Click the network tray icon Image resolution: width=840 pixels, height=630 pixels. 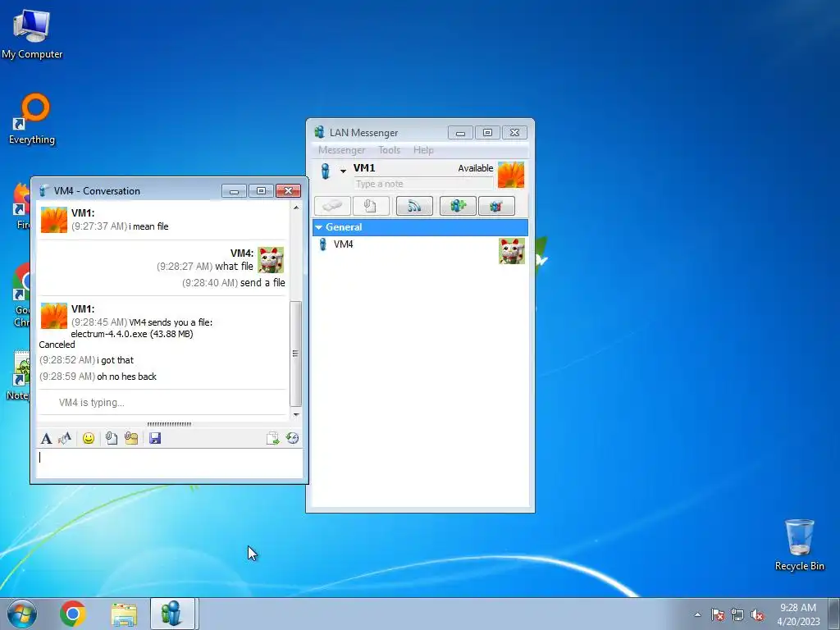737,614
